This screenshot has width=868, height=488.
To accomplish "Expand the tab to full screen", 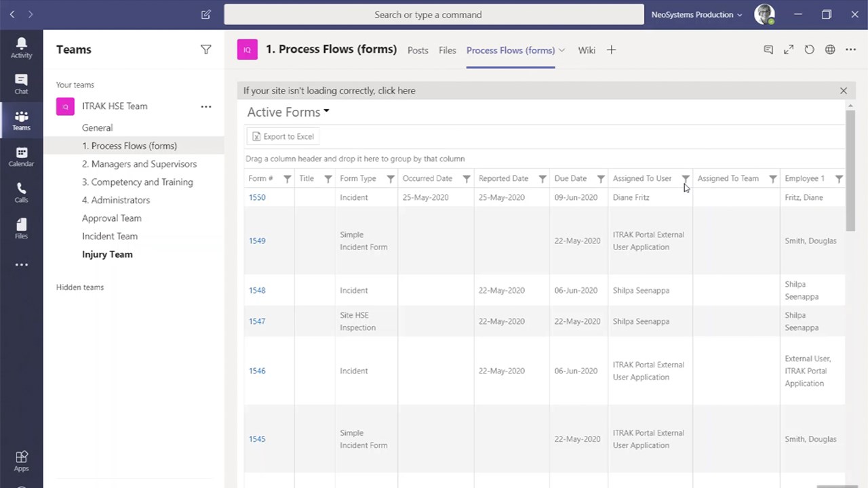I will coord(789,49).
